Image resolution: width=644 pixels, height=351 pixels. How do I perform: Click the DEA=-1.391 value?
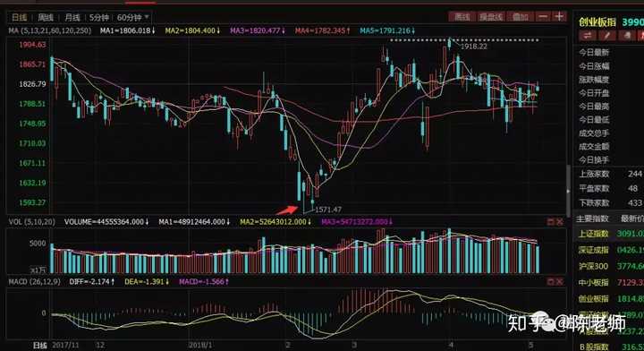pyautogui.click(x=147, y=282)
